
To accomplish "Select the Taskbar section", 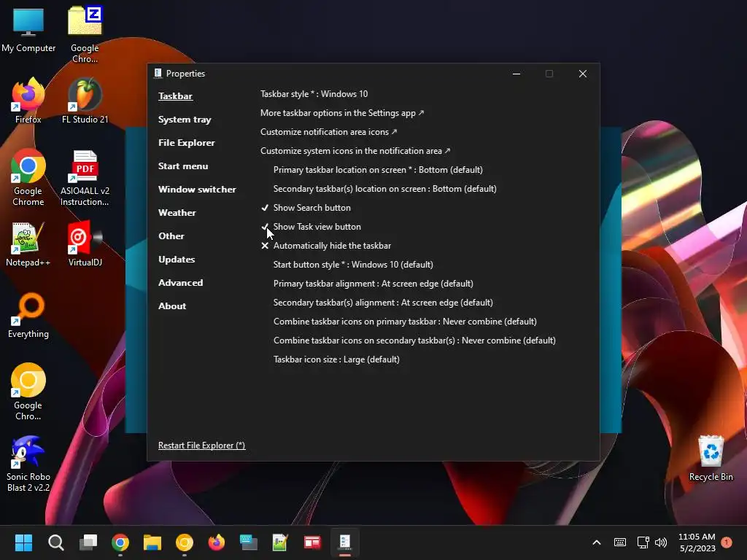I will tap(175, 96).
